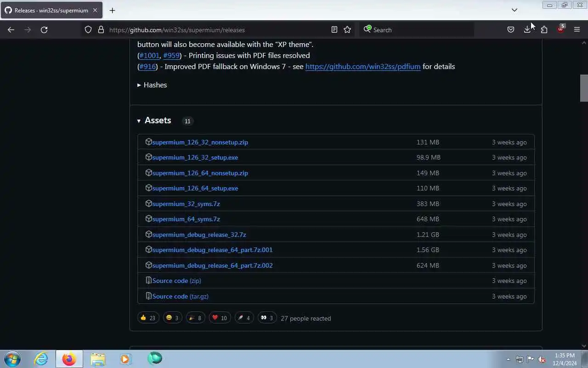Click package icon beside supermium_64_syms.7z
The width and height of the screenshot is (588, 368).
click(148, 218)
